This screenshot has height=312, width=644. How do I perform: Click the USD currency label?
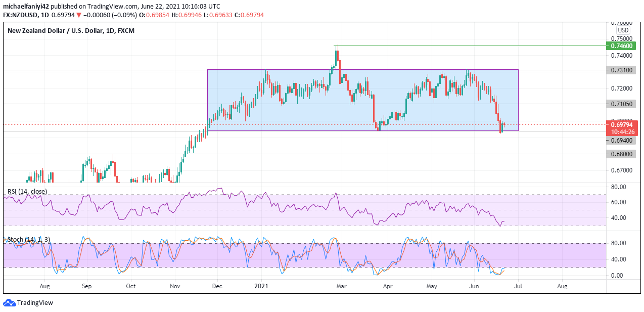pyautogui.click(x=622, y=30)
